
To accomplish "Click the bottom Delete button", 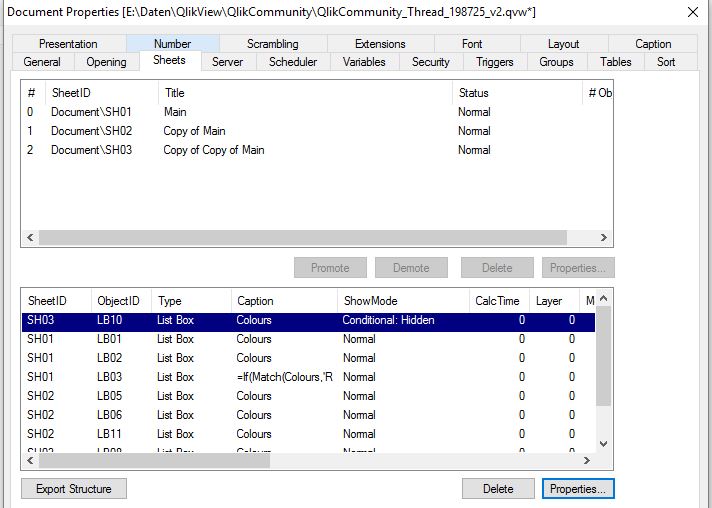I will [x=498, y=489].
